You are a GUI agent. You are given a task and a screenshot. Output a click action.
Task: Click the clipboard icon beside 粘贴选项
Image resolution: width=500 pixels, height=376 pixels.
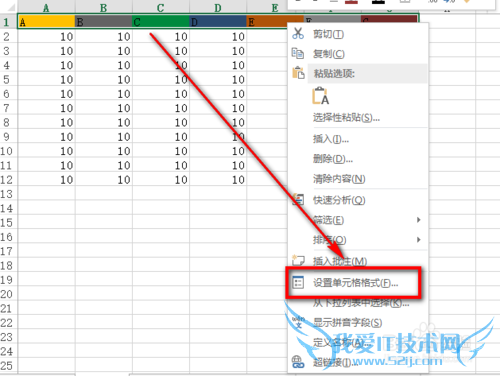pos(298,73)
